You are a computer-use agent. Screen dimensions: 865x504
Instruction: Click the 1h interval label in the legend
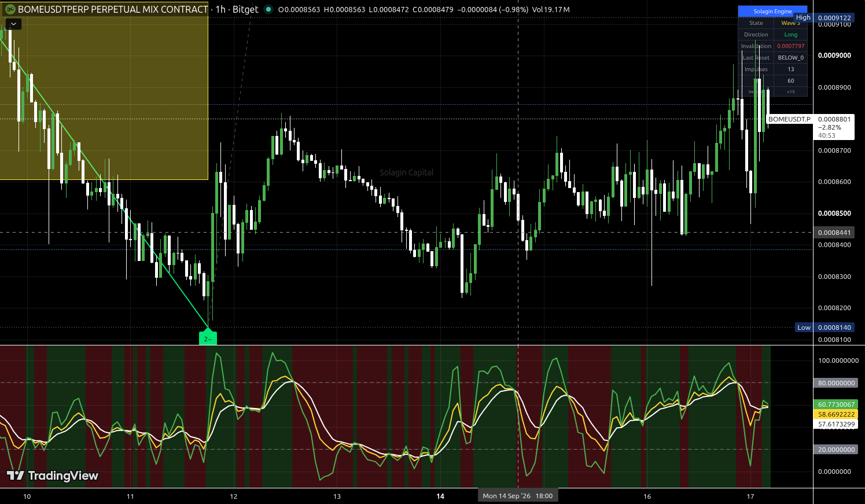pyautogui.click(x=220, y=9)
